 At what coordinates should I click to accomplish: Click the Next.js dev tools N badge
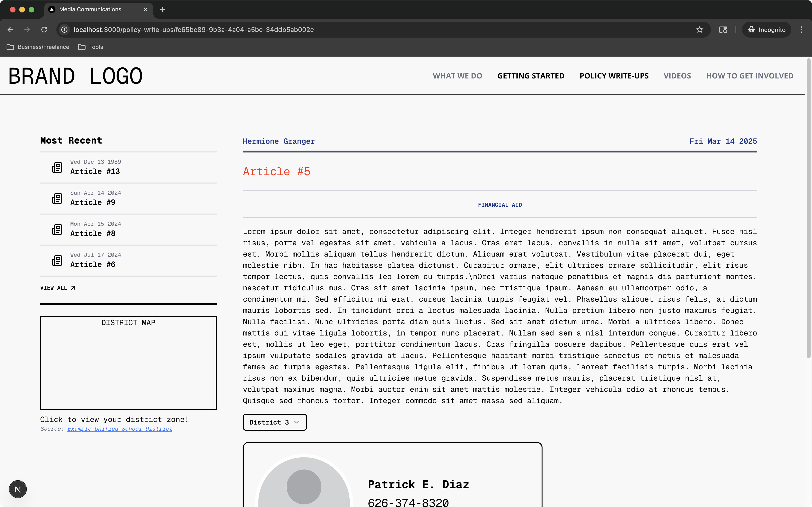pyautogui.click(x=18, y=489)
